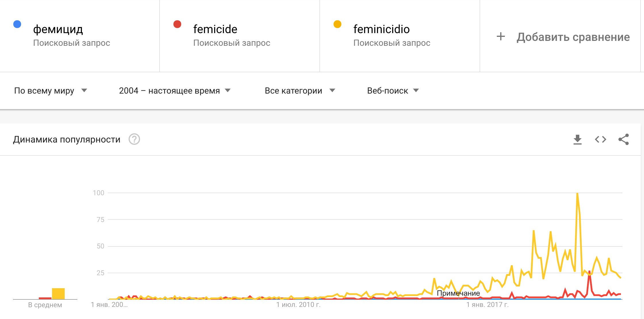Click the yellow dot next to feminicidio
The height and width of the screenshot is (319, 644).
point(337,24)
